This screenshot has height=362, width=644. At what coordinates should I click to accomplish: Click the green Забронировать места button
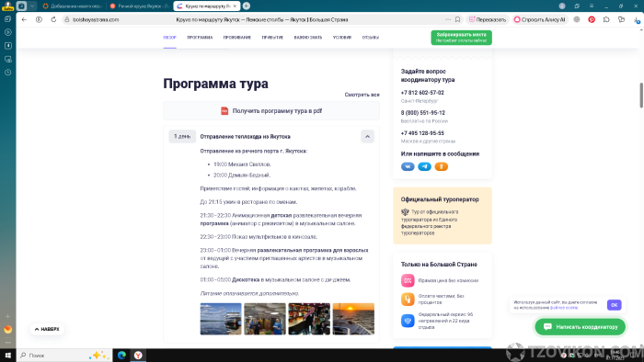coord(461,38)
